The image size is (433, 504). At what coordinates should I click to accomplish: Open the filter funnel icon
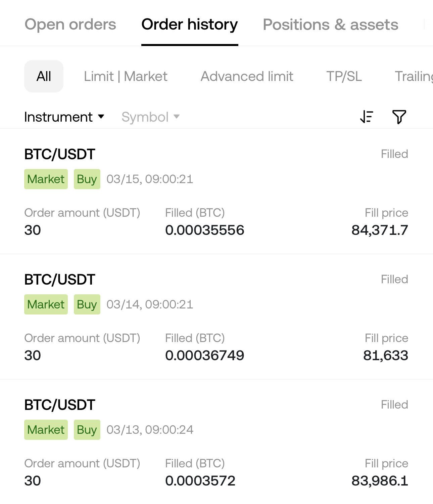pyautogui.click(x=399, y=117)
